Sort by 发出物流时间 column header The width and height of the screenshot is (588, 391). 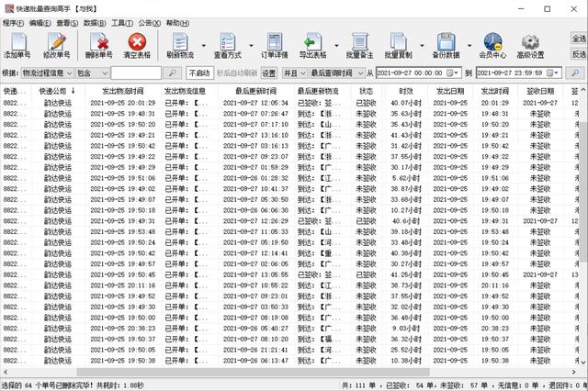(122, 91)
